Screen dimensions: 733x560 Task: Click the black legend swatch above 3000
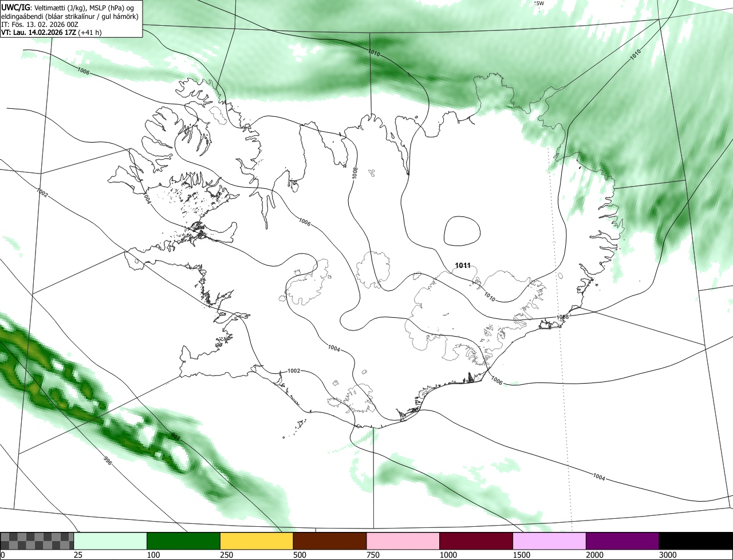coord(696,541)
